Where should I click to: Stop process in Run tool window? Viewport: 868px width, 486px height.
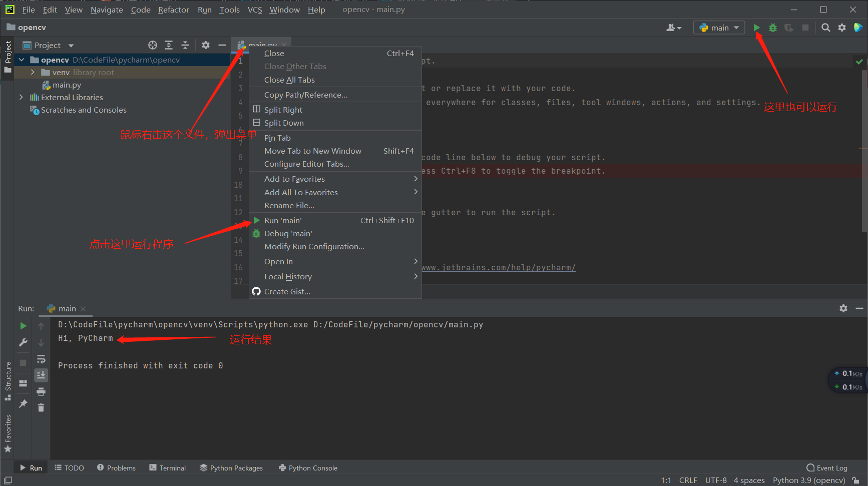point(23,362)
